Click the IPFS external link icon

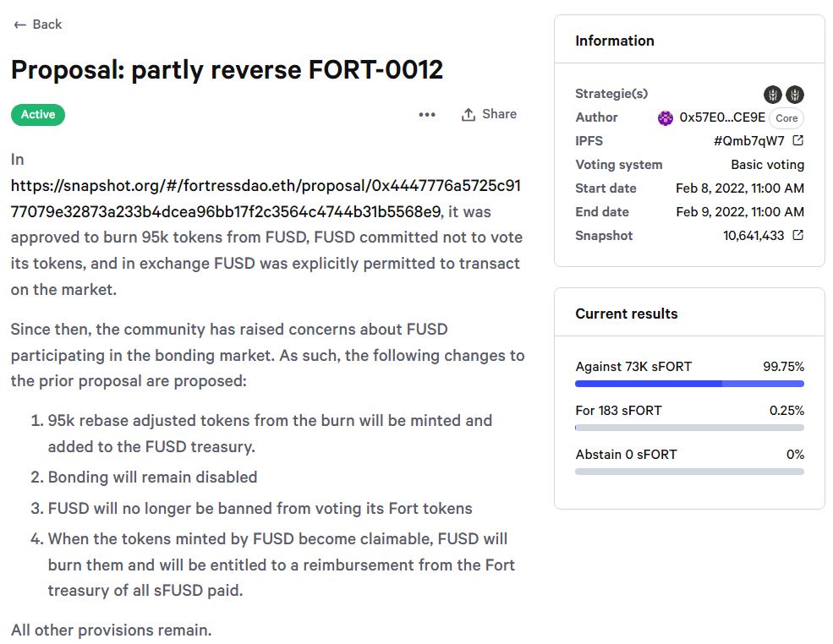pos(797,140)
